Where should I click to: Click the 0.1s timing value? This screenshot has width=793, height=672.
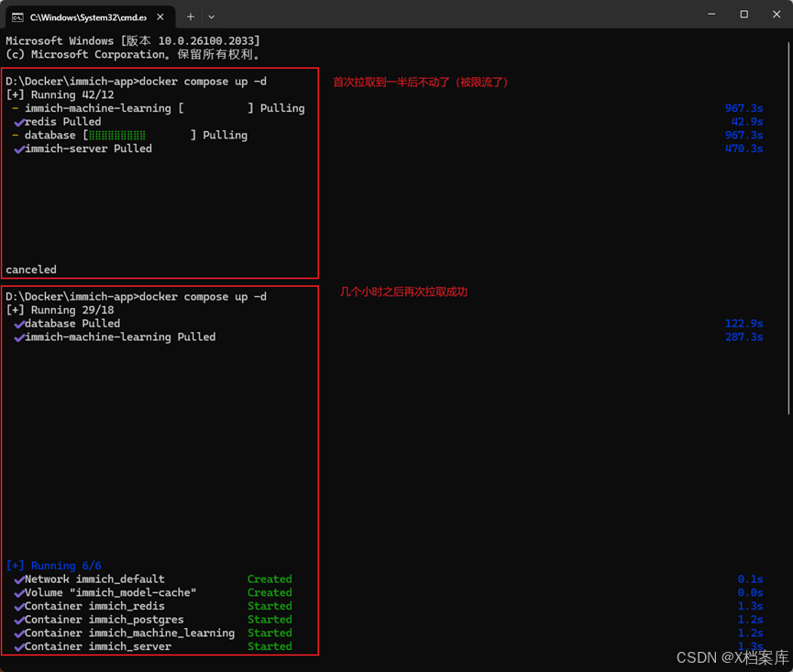tap(751, 579)
